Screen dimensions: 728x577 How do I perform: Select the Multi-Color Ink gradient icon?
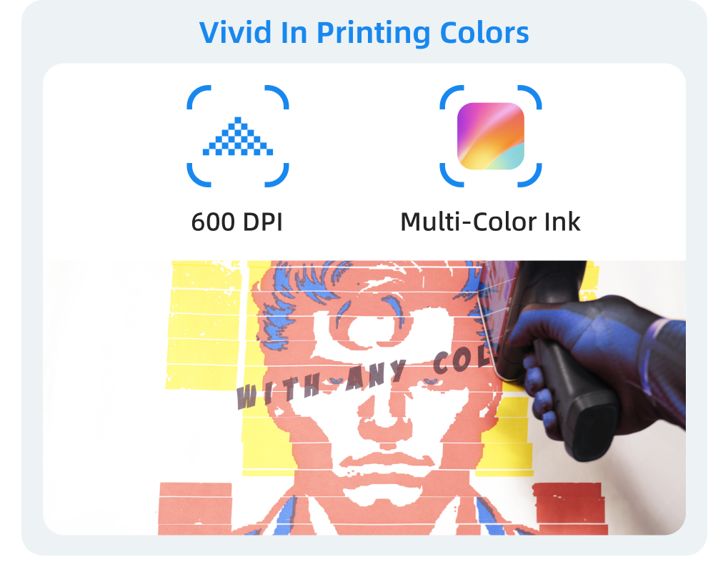(491, 136)
